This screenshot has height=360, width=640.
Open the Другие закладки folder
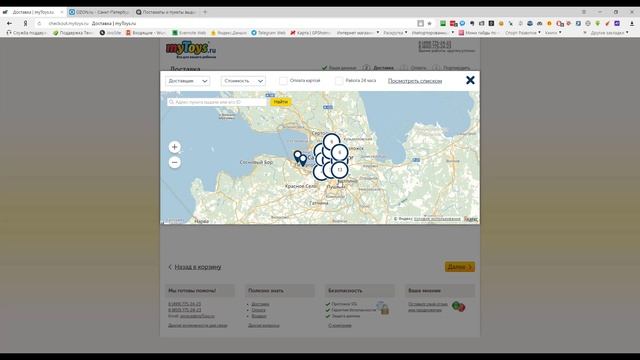pyautogui.click(x=609, y=33)
